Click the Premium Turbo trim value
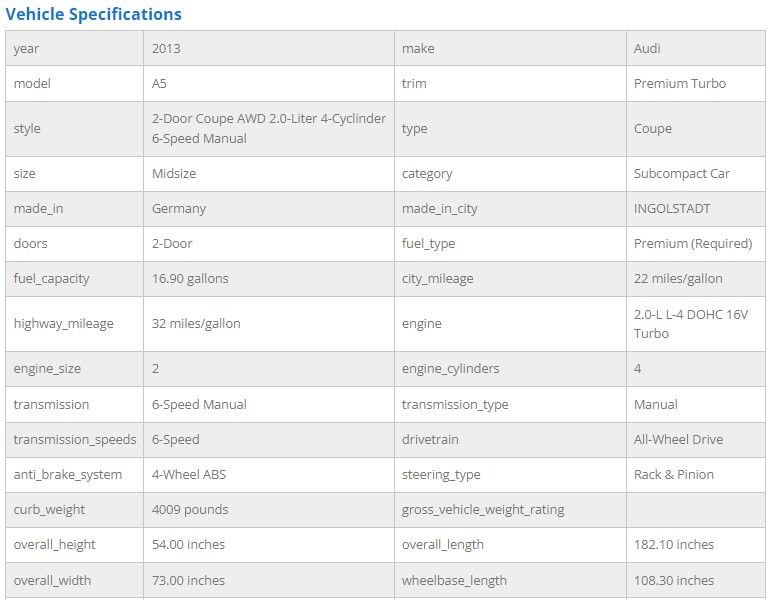The image size is (771, 600). coord(679,83)
